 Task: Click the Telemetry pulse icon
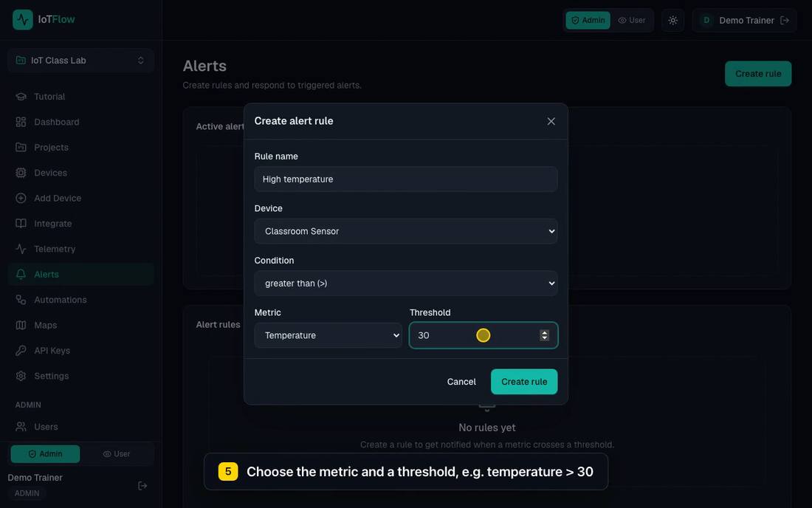pyautogui.click(x=21, y=249)
